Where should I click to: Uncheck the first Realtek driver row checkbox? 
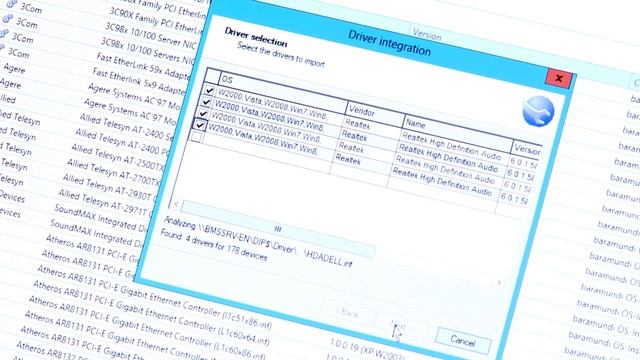pos(209,90)
